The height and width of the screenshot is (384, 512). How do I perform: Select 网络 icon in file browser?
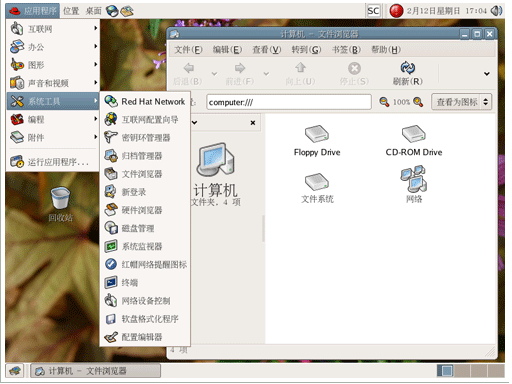pyautogui.click(x=414, y=184)
